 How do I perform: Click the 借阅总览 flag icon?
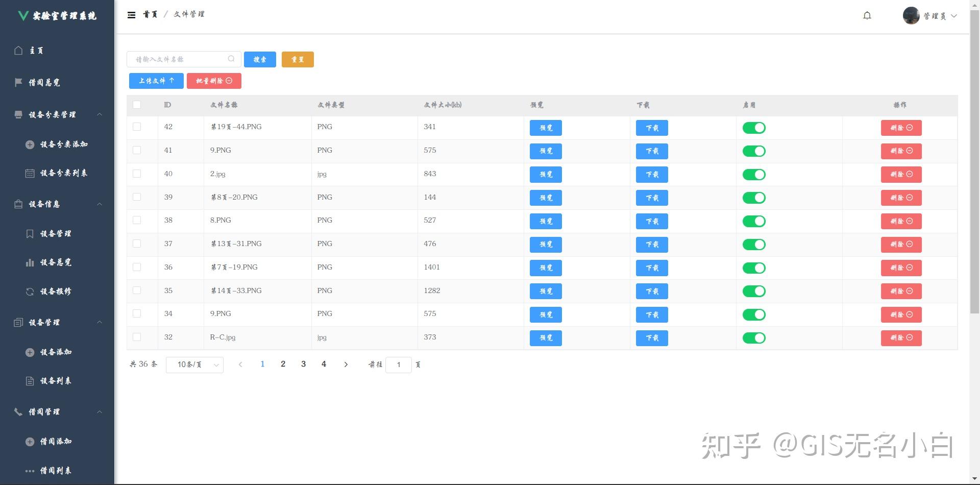[18, 82]
